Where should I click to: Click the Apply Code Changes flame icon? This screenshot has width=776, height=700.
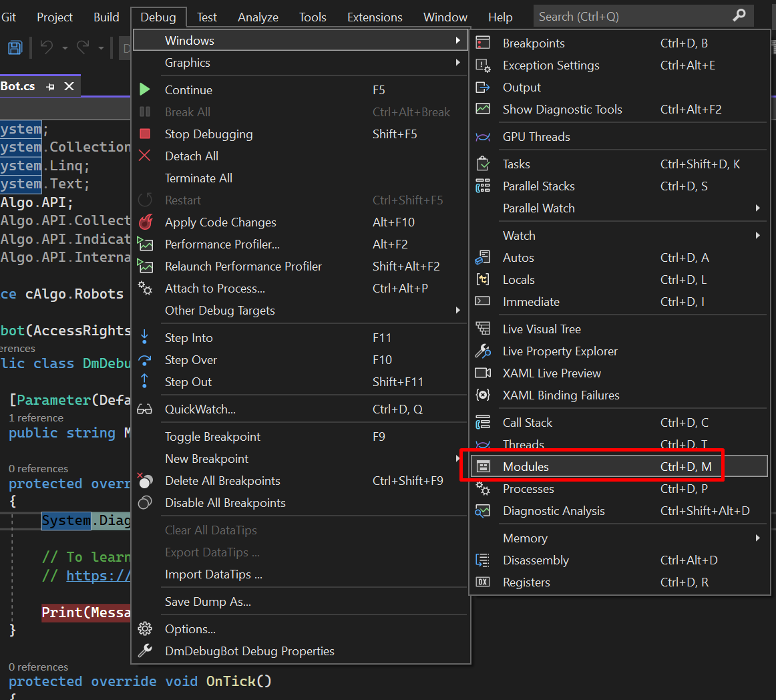146,222
